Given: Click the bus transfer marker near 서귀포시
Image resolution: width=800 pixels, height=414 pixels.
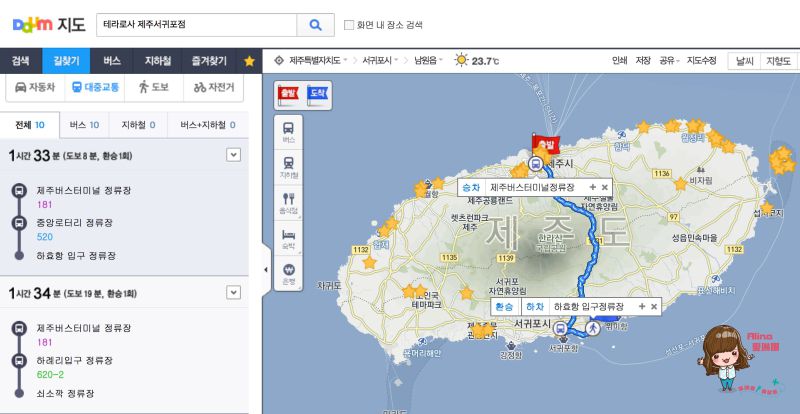Looking at the screenshot, I should (x=561, y=328).
